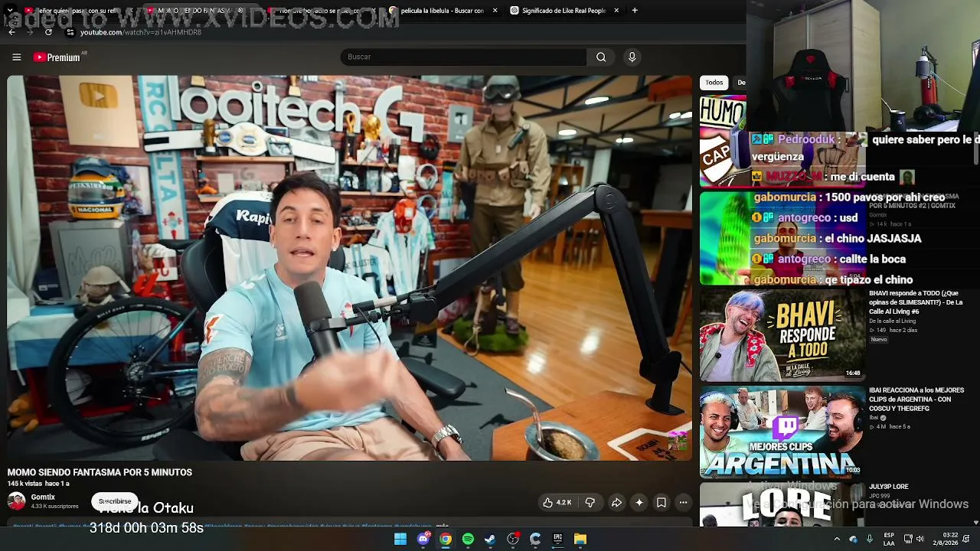Reload the page in Chrome

point(48,32)
